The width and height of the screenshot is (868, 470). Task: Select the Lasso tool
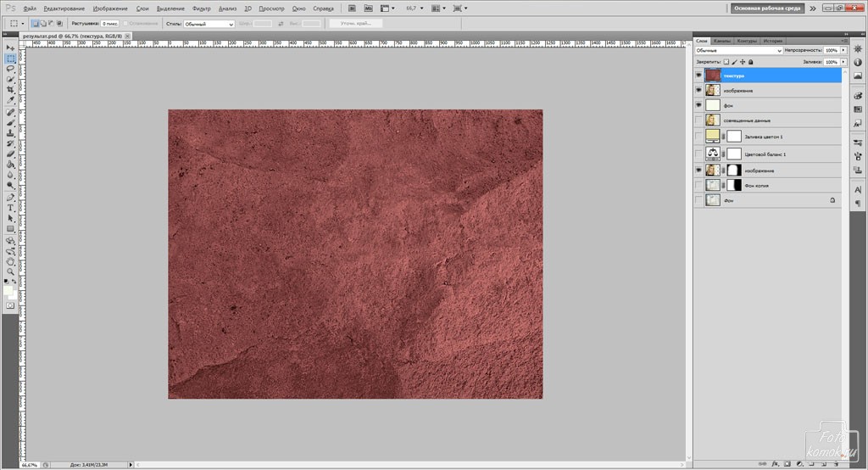pyautogui.click(x=10, y=69)
